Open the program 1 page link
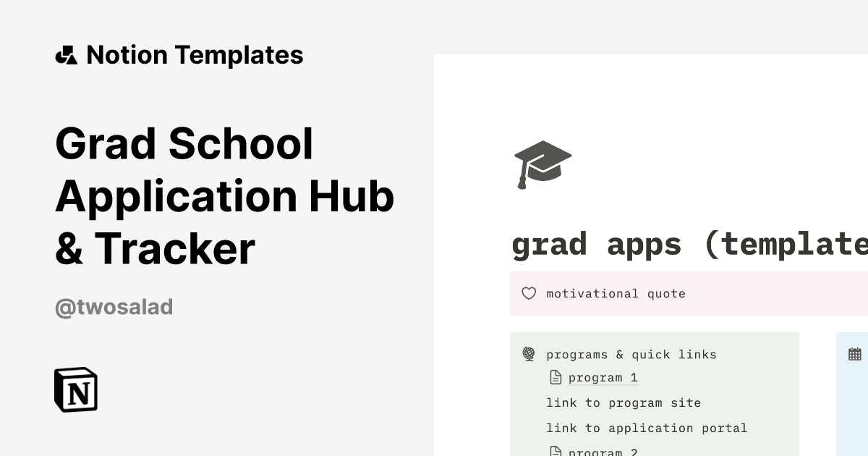Screen dimensions: 868x456 pyautogui.click(x=603, y=377)
